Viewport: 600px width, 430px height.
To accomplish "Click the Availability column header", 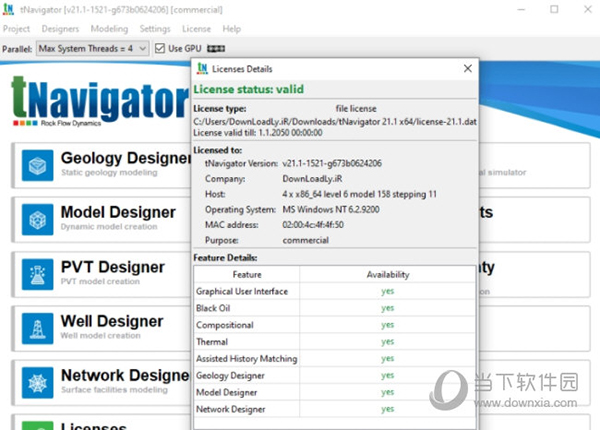I will pos(388,274).
